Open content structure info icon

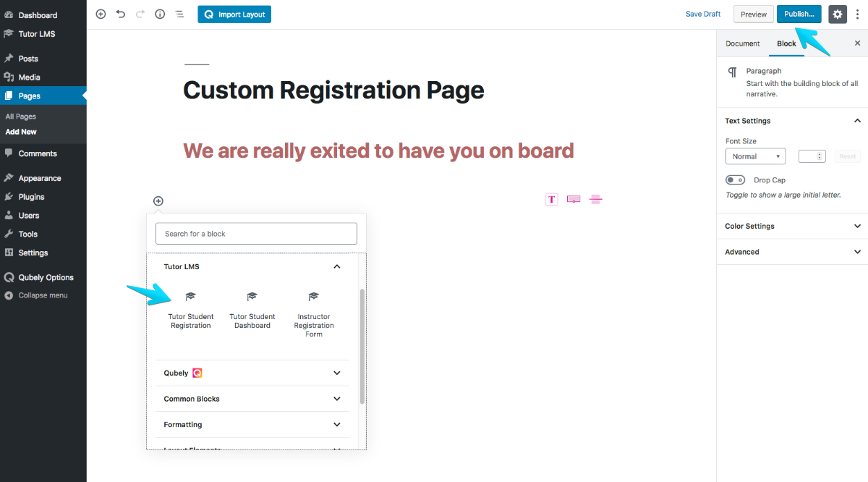tap(160, 14)
